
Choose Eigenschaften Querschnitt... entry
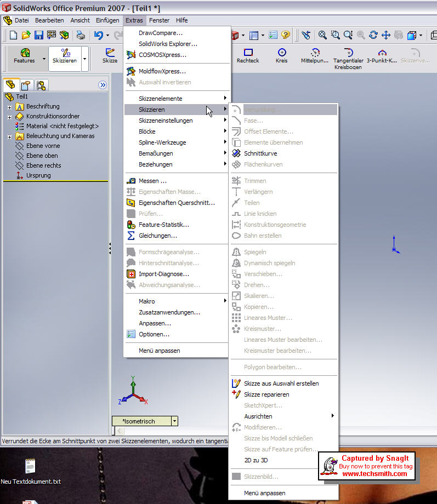pos(177,203)
